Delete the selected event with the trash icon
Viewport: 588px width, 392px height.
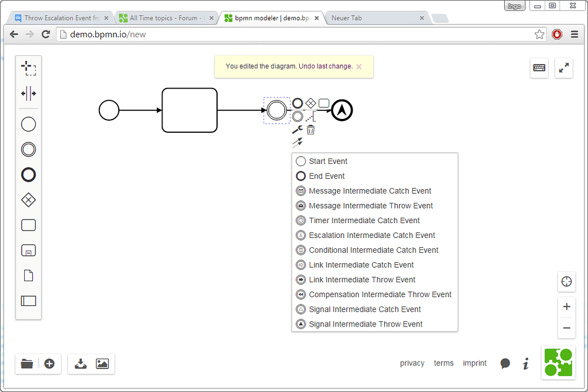(x=310, y=130)
